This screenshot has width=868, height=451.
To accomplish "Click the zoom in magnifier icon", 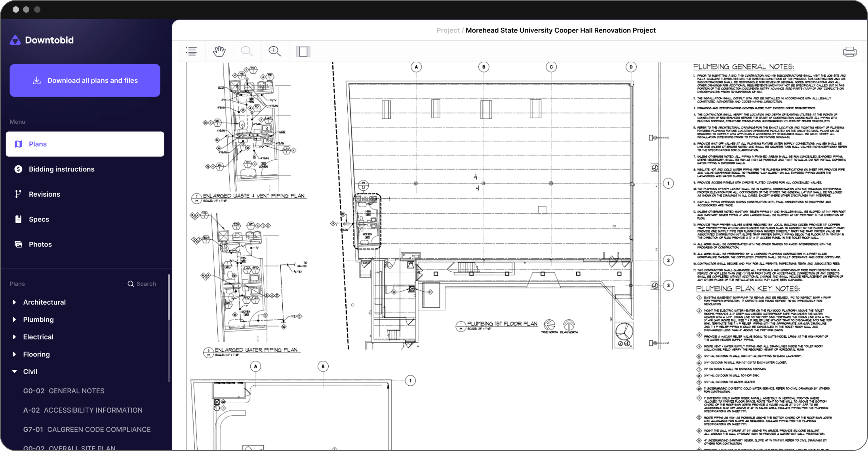I will pos(274,51).
